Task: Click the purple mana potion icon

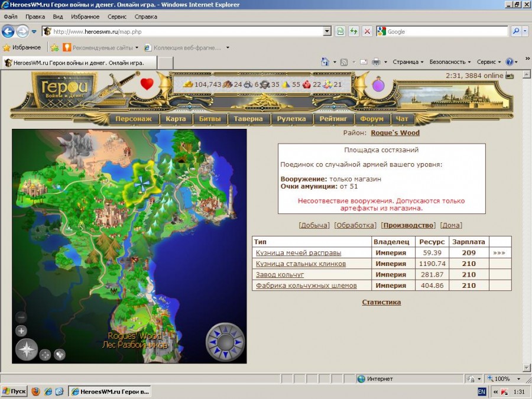Action: pos(378,84)
